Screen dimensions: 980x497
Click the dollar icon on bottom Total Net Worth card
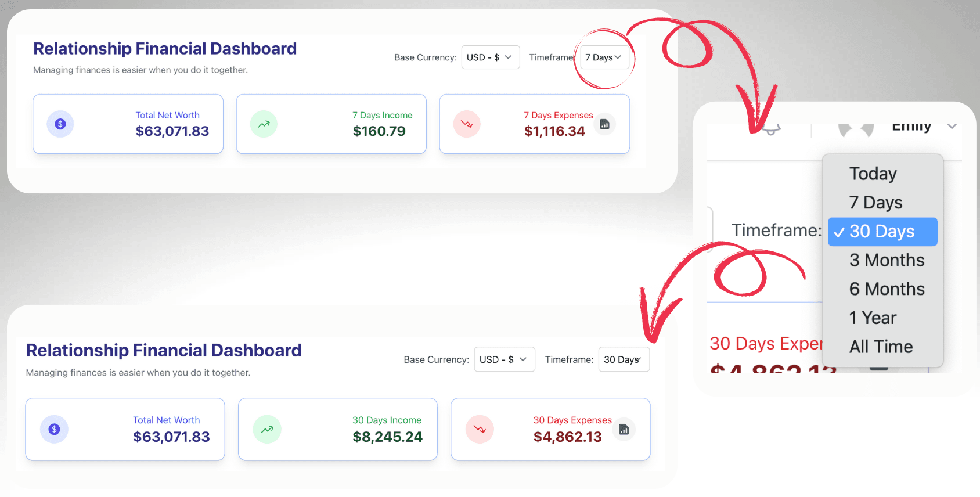pyautogui.click(x=54, y=430)
